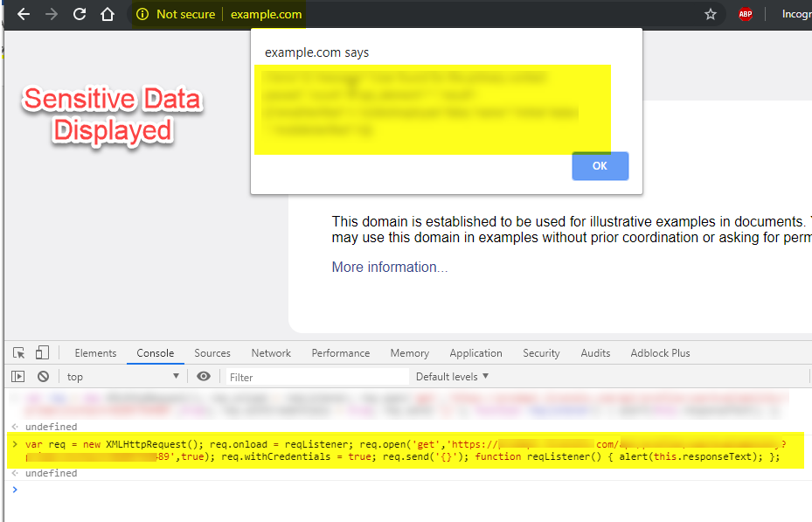The width and height of the screenshot is (812, 522).
Task: Click the 'Not secure' site info indicator
Action: [177, 14]
